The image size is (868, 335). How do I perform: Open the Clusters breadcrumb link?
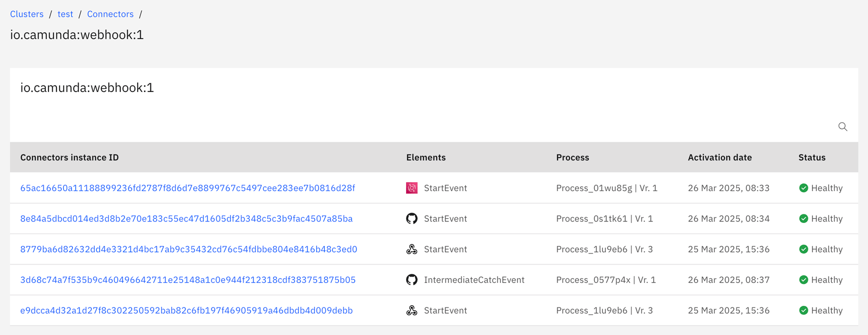click(x=27, y=14)
